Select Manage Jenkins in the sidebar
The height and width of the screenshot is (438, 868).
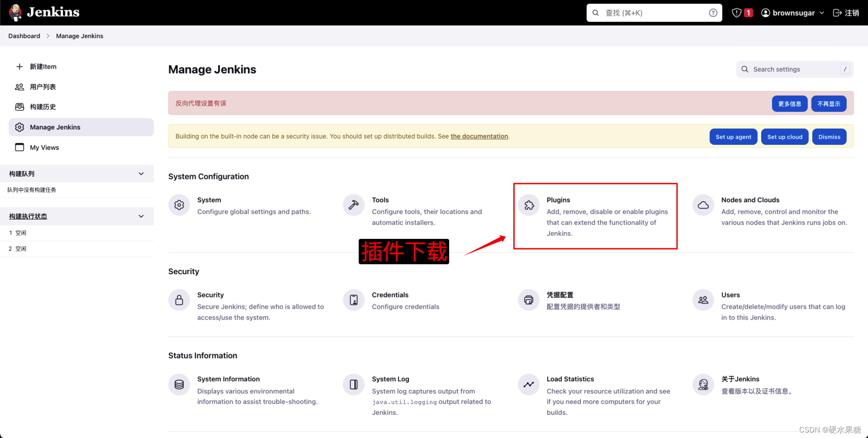pyautogui.click(x=81, y=127)
